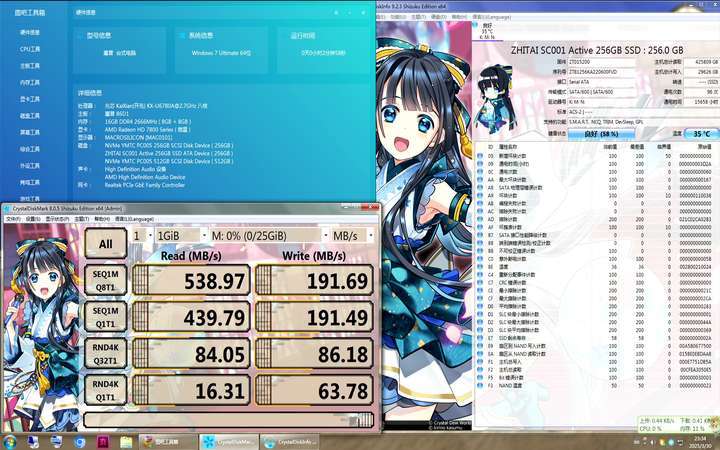Click the network speed monitor widget
Screen dimensions: 720x450
(x=678, y=425)
